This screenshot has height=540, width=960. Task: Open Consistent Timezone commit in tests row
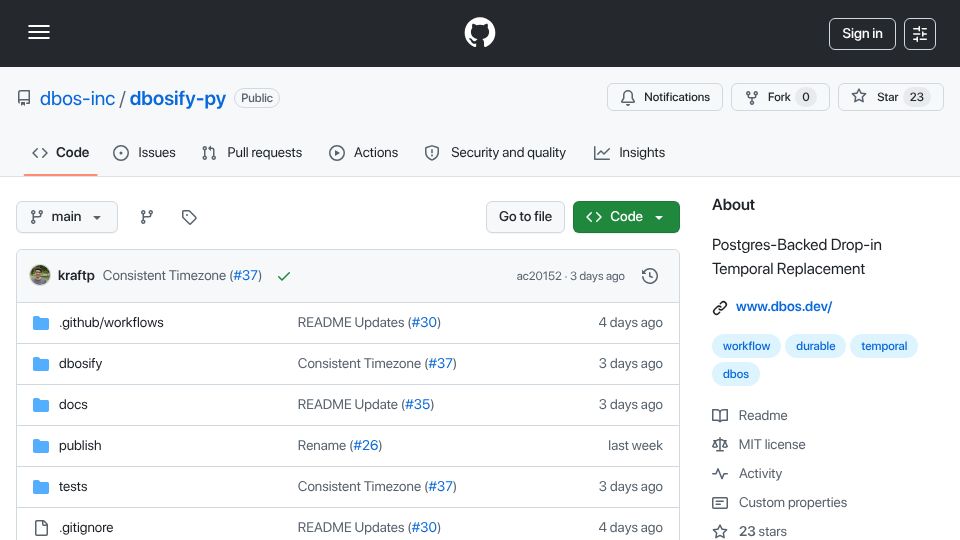(x=359, y=487)
